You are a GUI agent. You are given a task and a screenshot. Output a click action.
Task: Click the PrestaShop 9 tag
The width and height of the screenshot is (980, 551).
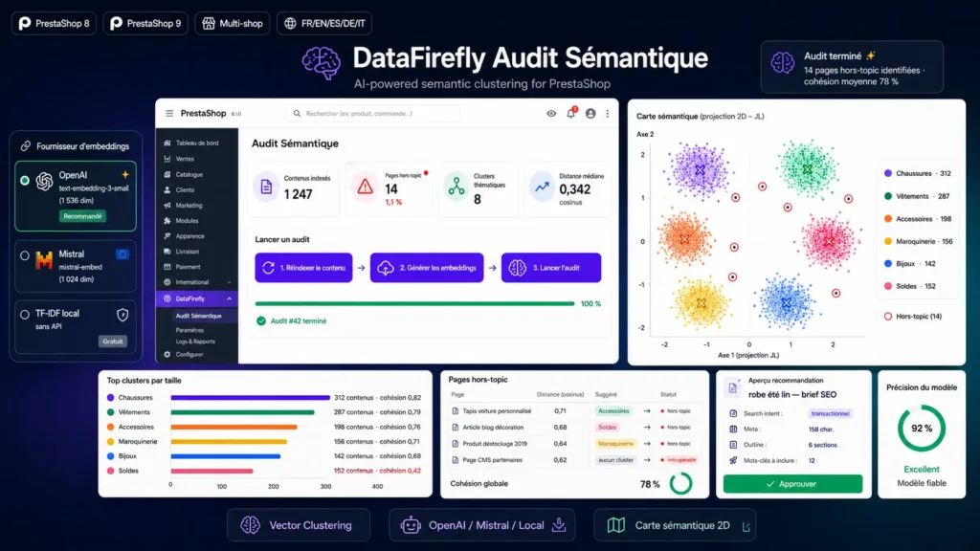pyautogui.click(x=145, y=23)
